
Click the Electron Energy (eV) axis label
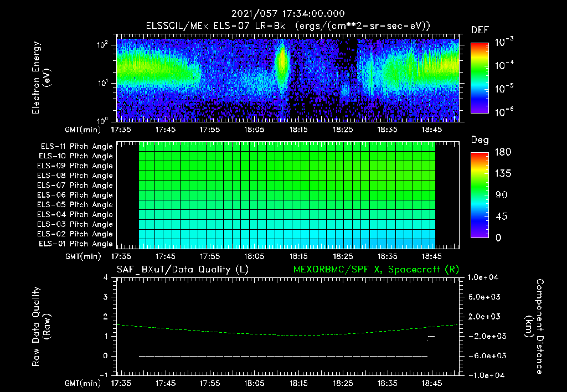[x=41, y=78]
